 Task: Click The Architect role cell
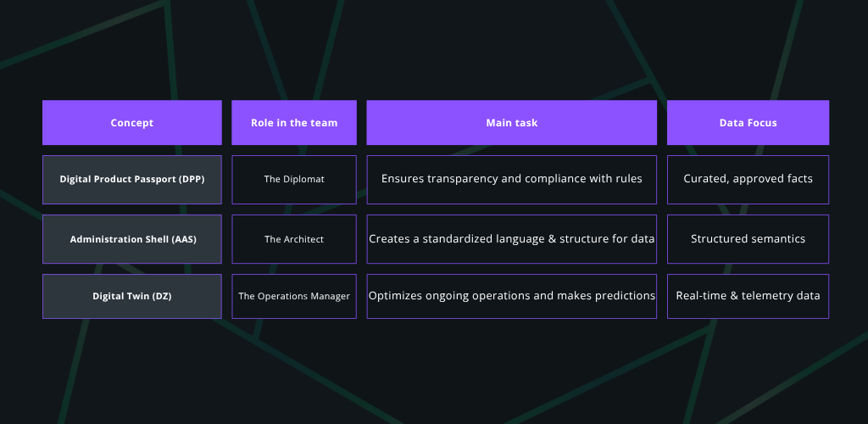(x=293, y=239)
